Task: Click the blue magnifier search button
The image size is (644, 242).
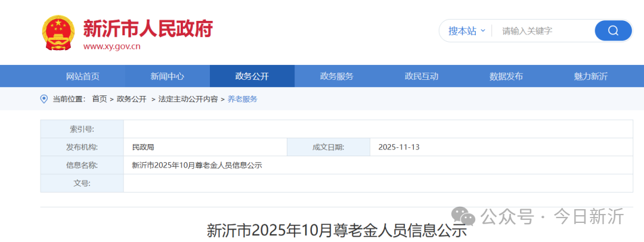Action: (x=613, y=30)
